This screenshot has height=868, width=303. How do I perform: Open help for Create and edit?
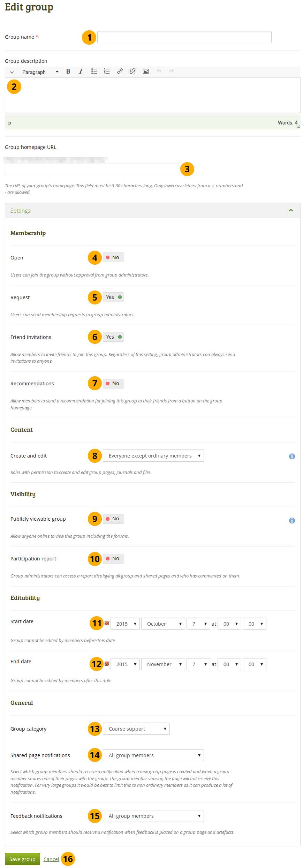coord(292,456)
